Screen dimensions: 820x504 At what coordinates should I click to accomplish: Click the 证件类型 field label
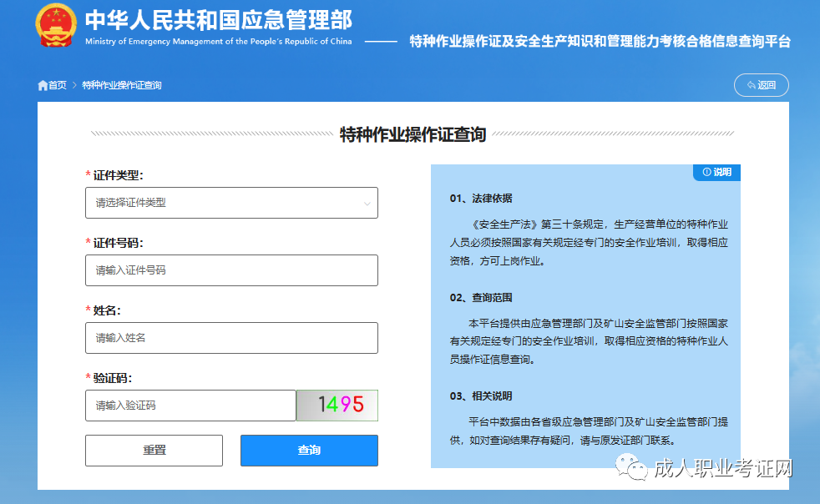pos(118,176)
